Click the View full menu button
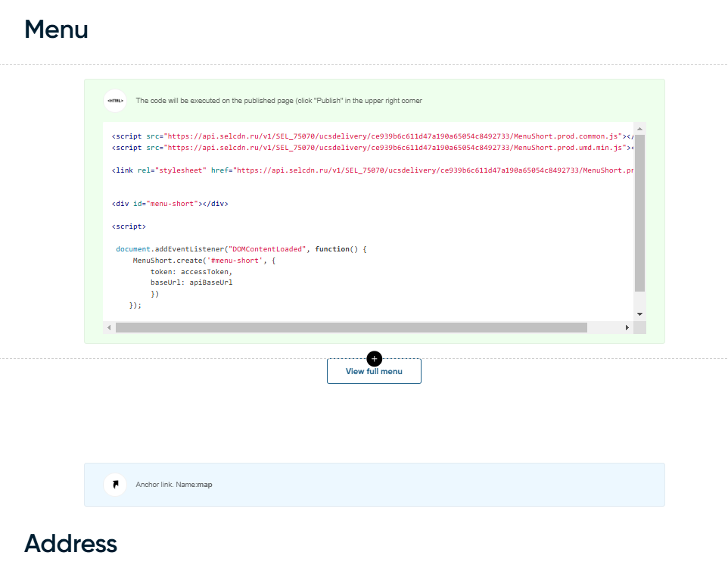 pos(374,371)
